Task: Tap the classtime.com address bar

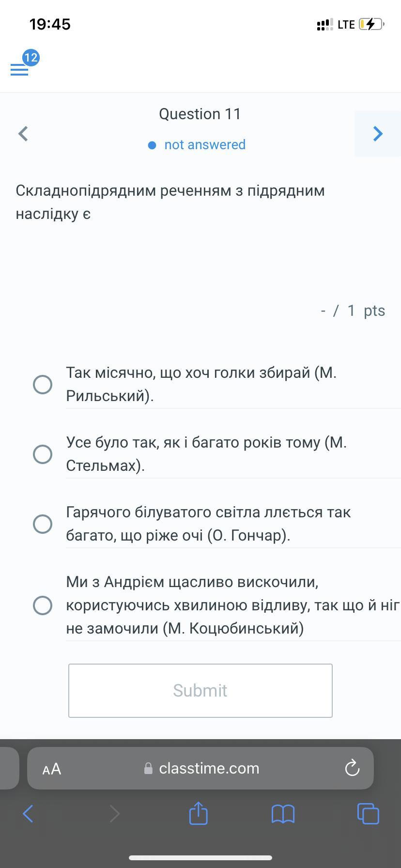Action: 208,768
